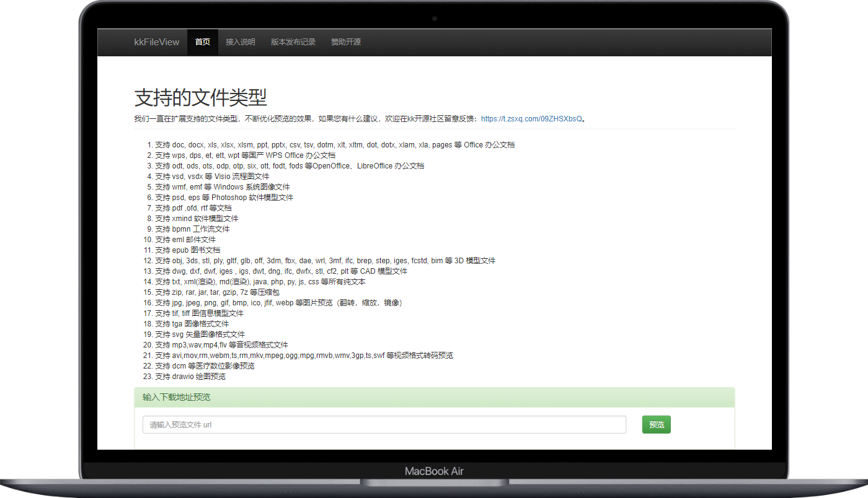Open the t.zsxq.com feedback link
The image size is (868, 498).
(532, 119)
